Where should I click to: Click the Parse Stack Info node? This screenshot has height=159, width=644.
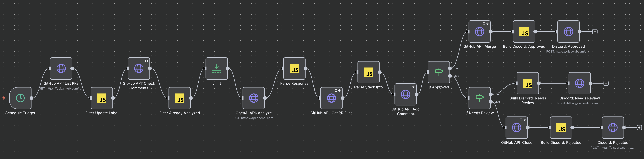point(368,72)
